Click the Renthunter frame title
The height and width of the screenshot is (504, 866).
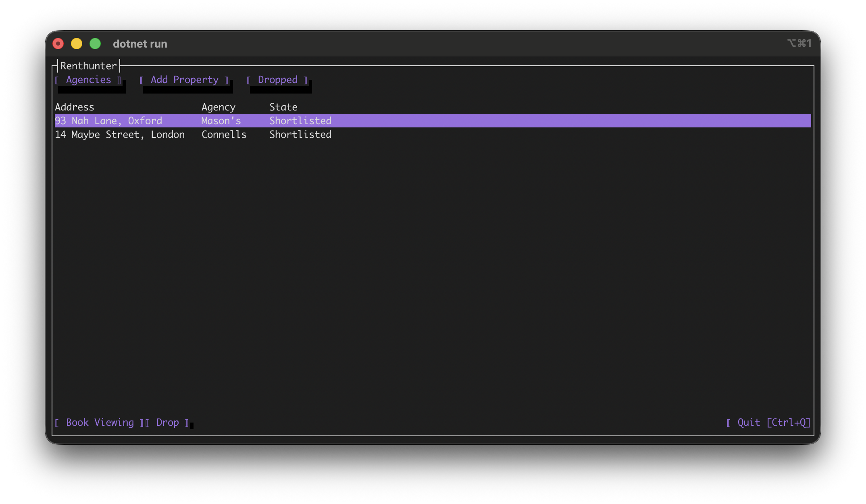(x=88, y=66)
